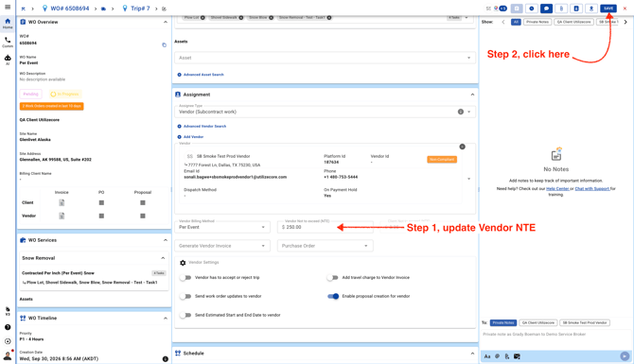The width and height of the screenshot is (634, 364).
Task: Toggle Vendor has to accept or reject trip
Action: coord(185,278)
